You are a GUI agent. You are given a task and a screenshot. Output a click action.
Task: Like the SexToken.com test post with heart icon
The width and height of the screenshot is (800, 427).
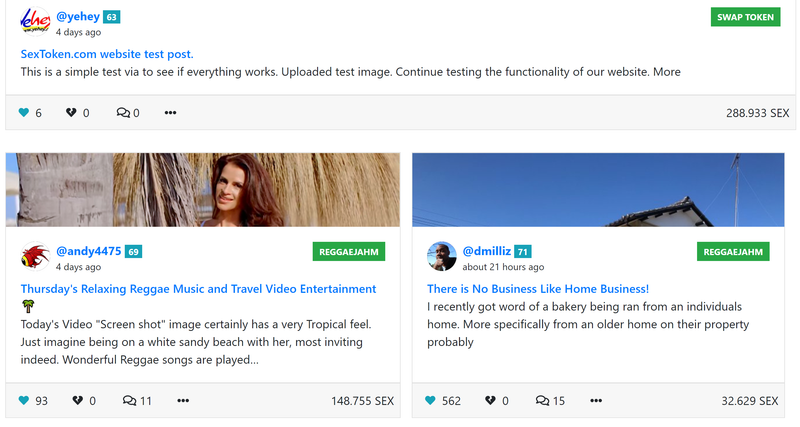(24, 113)
